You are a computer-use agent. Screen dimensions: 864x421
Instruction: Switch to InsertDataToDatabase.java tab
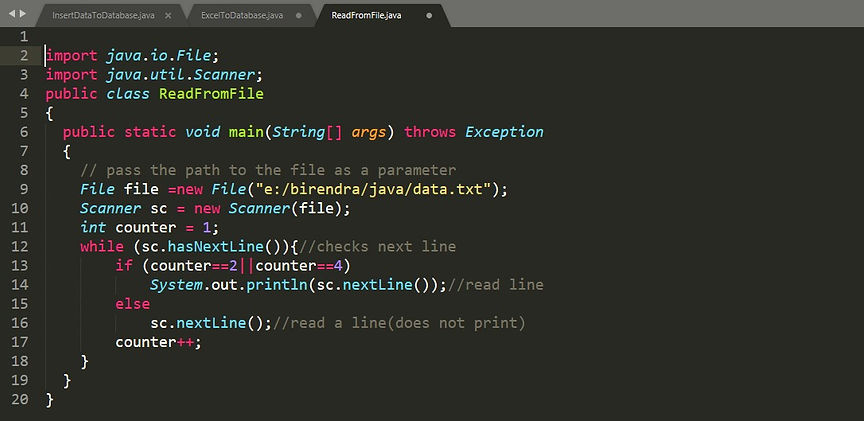tap(103, 15)
